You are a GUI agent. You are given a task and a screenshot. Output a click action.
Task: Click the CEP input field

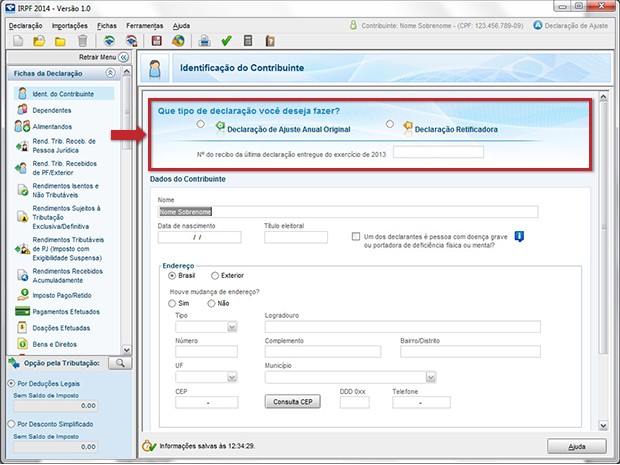207,403
